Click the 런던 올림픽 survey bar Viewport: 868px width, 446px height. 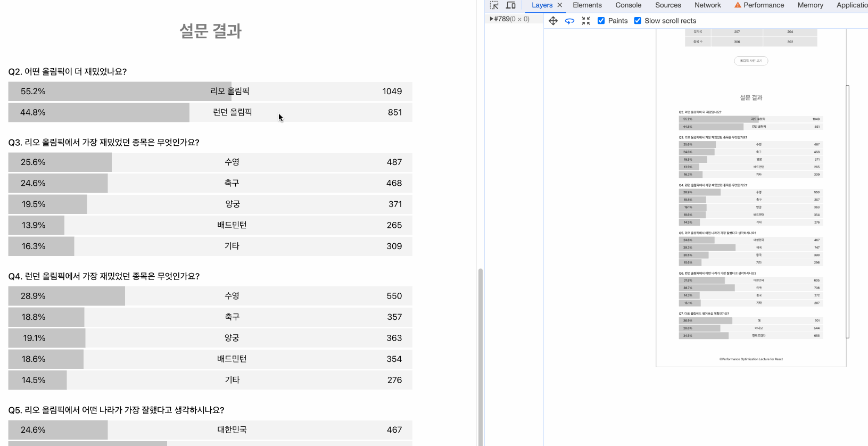click(x=210, y=112)
